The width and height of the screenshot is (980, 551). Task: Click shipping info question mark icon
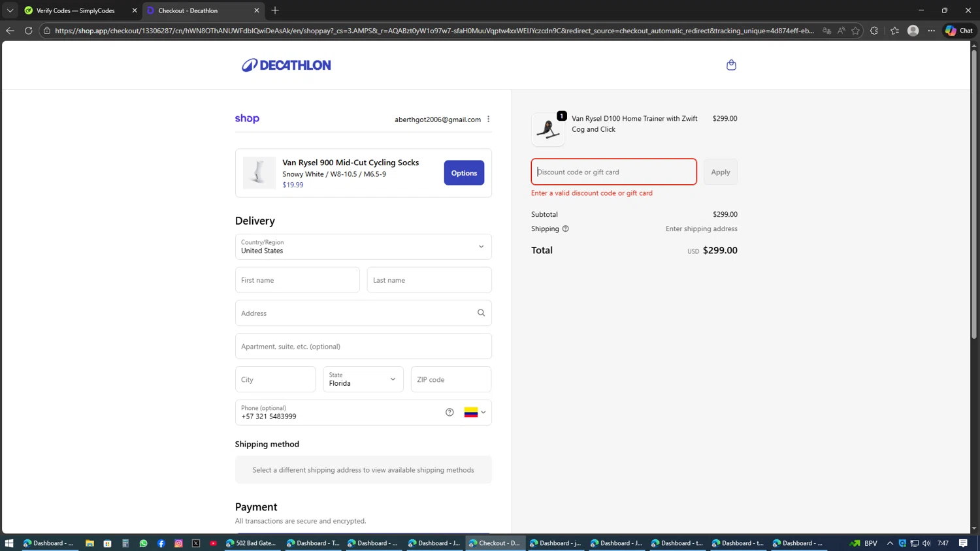(x=566, y=228)
